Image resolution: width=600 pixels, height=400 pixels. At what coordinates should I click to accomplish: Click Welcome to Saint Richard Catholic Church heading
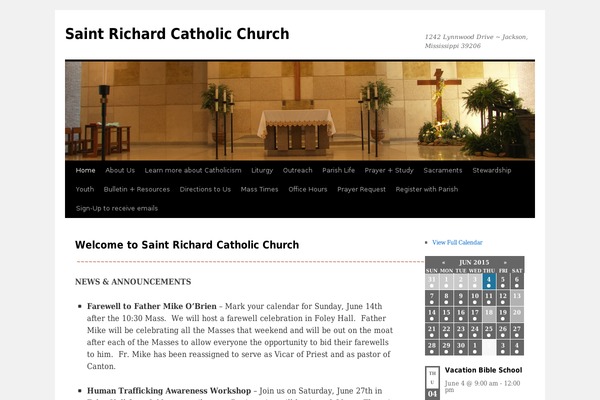[187, 245]
